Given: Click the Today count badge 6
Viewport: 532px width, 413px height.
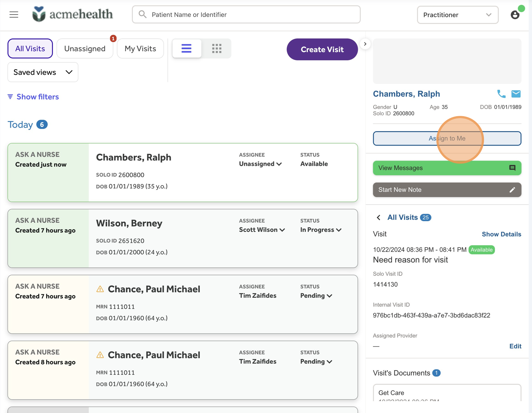Looking at the screenshot, I should point(42,125).
